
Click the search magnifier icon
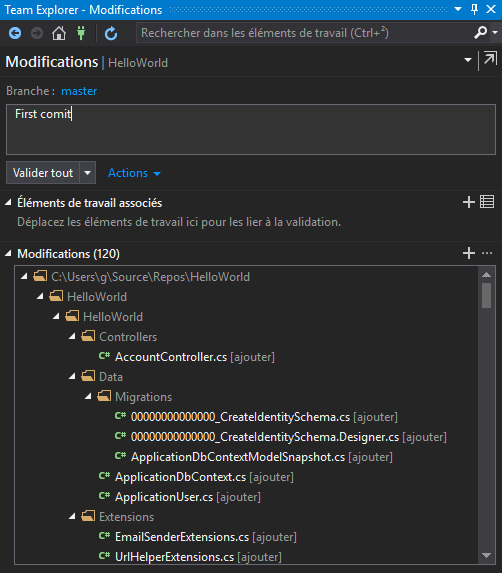coord(480,33)
